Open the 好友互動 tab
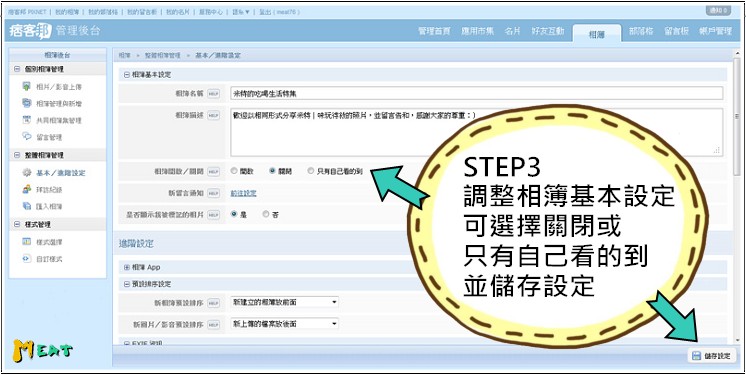 point(548,31)
